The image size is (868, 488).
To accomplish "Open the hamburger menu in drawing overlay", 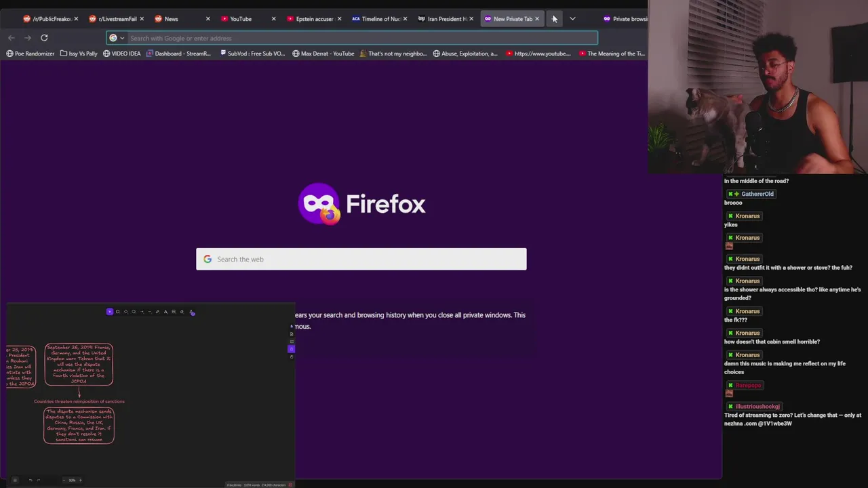I will click(x=15, y=480).
